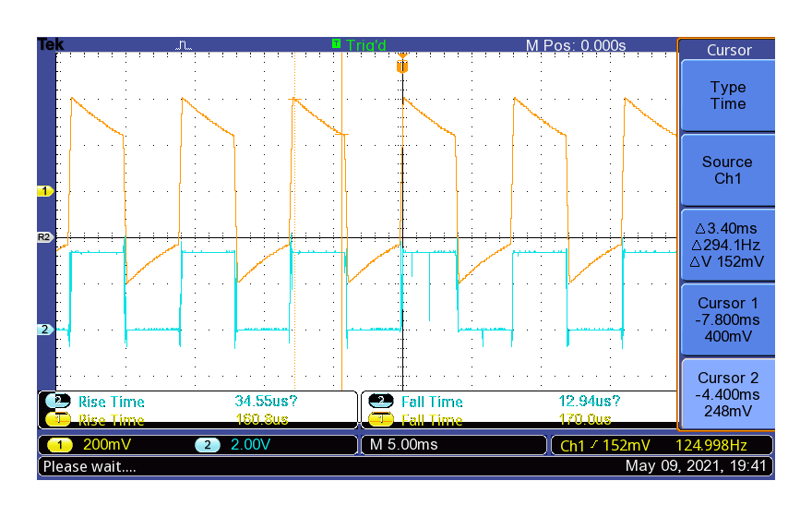Toggle cursor Type Time option

click(727, 95)
